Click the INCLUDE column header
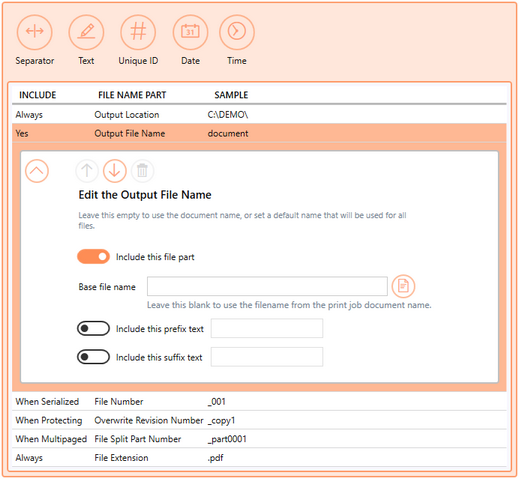The image size is (519, 479). (x=38, y=95)
